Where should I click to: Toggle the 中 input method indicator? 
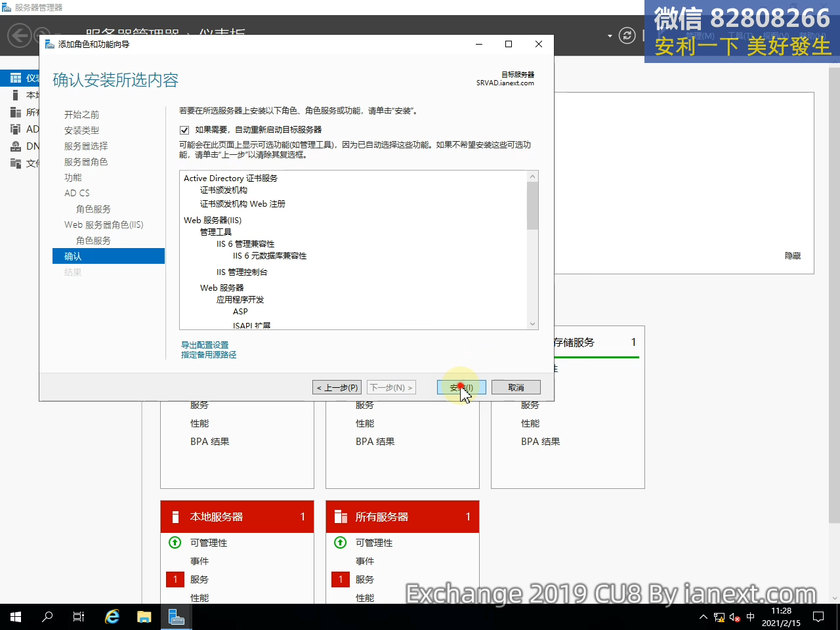point(751,618)
